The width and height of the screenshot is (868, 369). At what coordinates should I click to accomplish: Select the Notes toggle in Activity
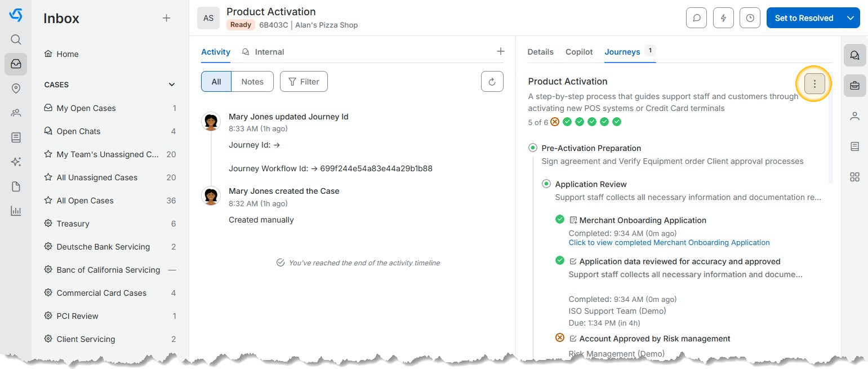coord(252,82)
